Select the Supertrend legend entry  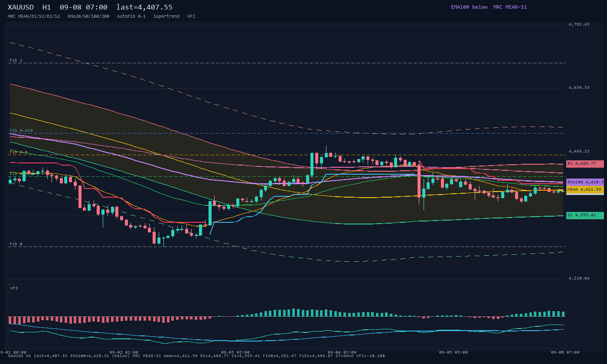click(x=166, y=16)
